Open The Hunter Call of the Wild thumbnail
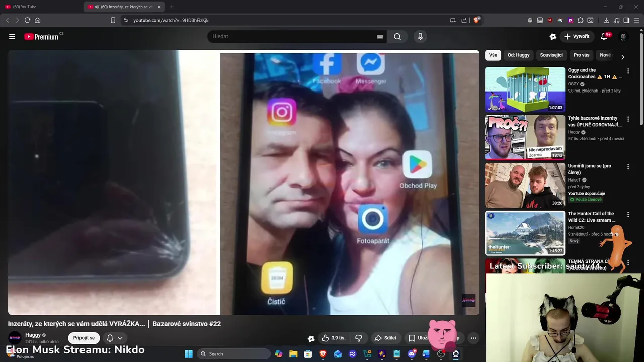The width and height of the screenshot is (644, 362). pos(525,233)
